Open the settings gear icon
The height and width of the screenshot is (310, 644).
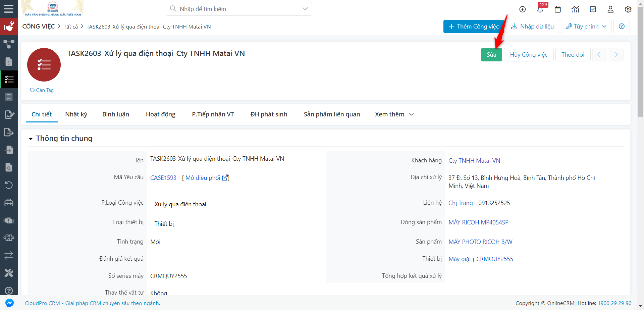coord(628,9)
